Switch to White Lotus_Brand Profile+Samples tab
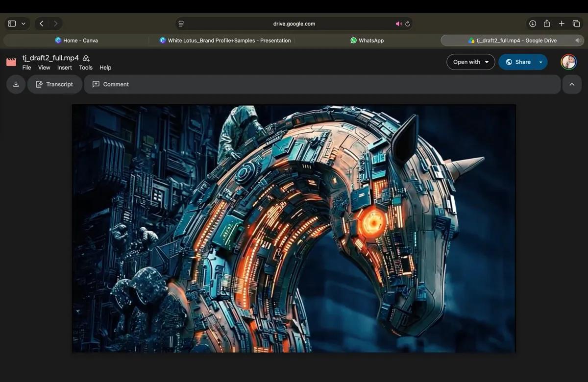The height and width of the screenshot is (382, 588). point(225,41)
